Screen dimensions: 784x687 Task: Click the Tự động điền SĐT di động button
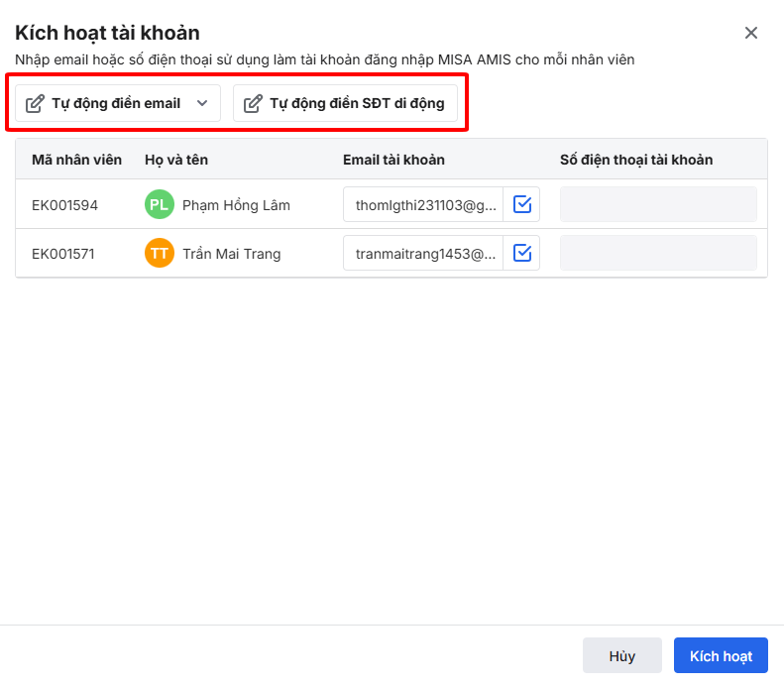click(x=346, y=103)
